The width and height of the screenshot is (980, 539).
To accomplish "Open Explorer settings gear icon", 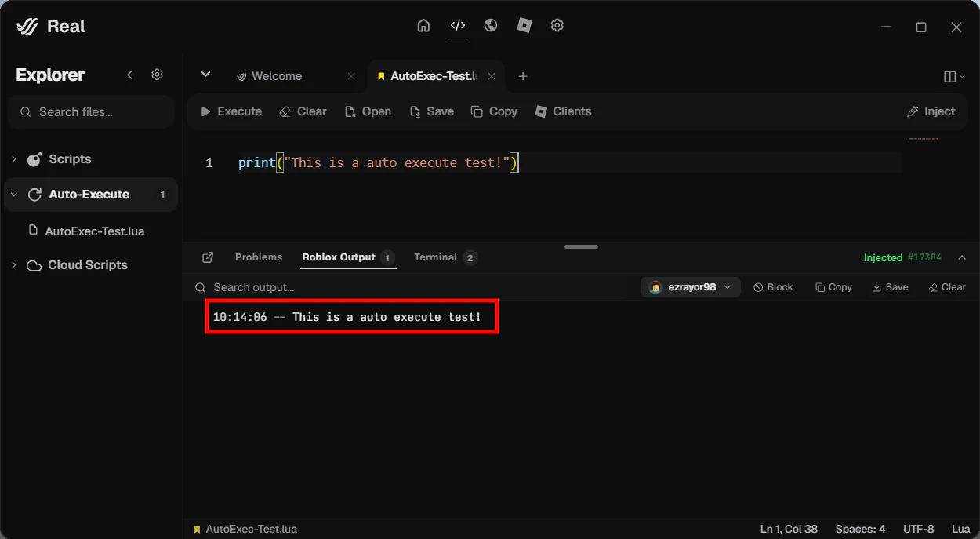I will pos(158,75).
